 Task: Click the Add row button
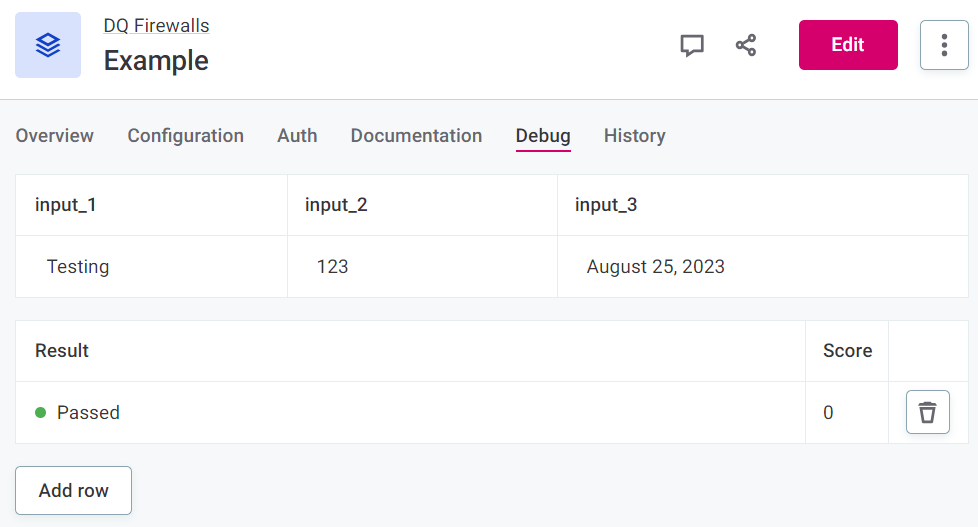click(x=73, y=490)
